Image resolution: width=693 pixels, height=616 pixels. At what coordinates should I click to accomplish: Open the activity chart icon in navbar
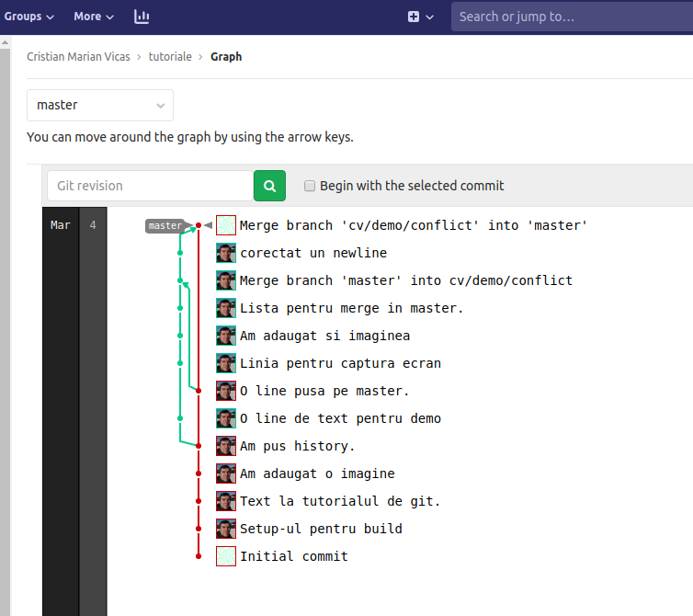142,17
